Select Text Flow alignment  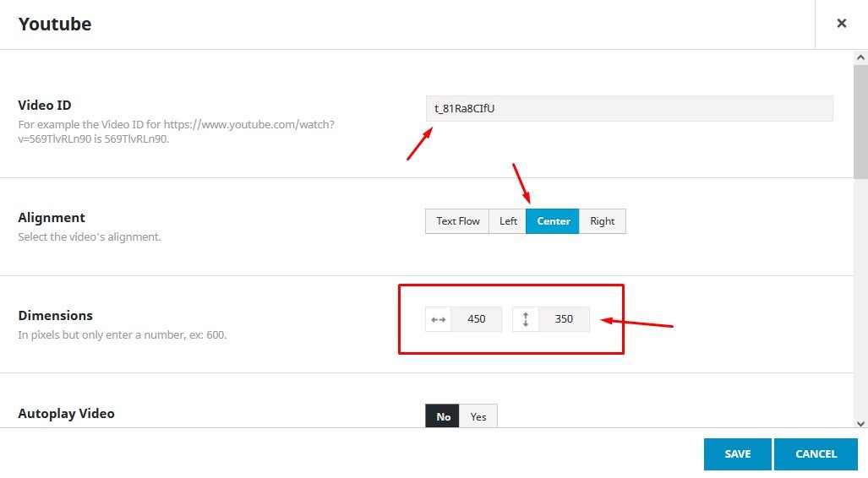click(457, 221)
